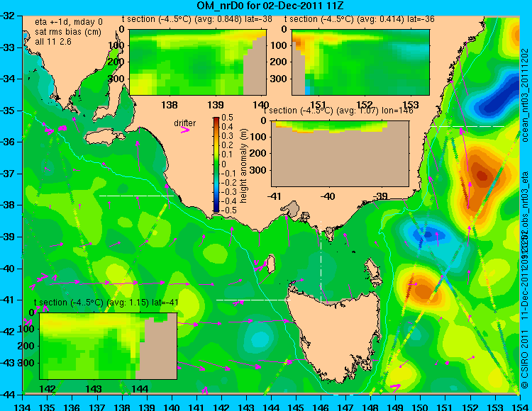Image resolution: width=532 pixels, height=411 pixels.
Task: Click the 200 depth label in lon=146 inset
Action: tap(258, 153)
